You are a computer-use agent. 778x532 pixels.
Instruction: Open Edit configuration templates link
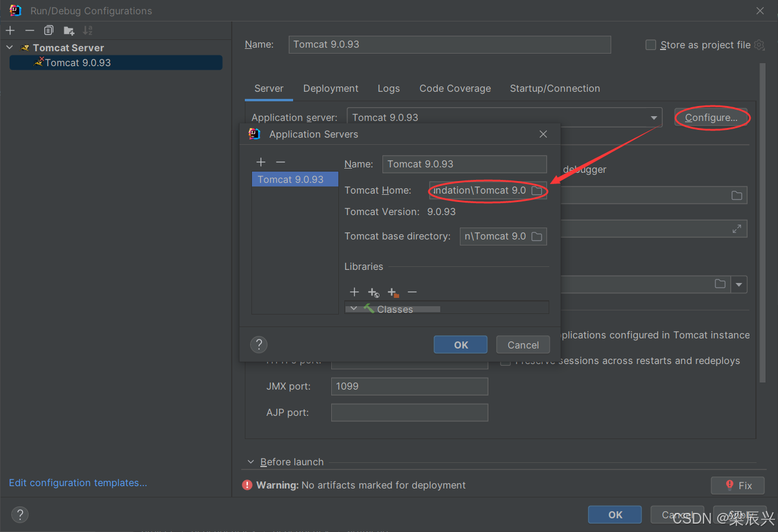click(x=78, y=483)
